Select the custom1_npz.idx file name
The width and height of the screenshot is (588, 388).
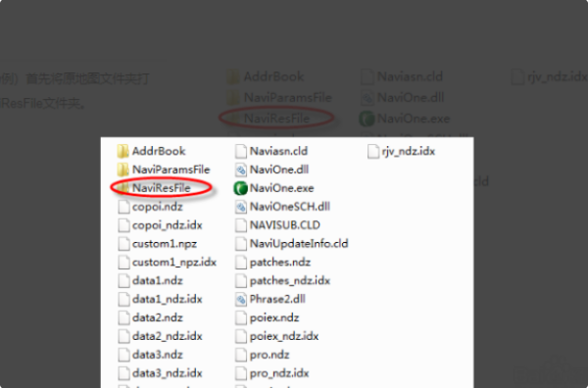coord(174,263)
